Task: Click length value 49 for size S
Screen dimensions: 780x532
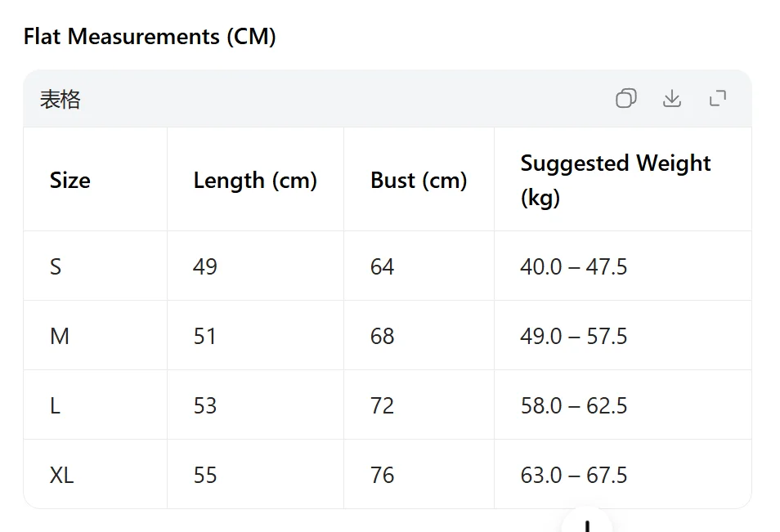Action: click(205, 266)
